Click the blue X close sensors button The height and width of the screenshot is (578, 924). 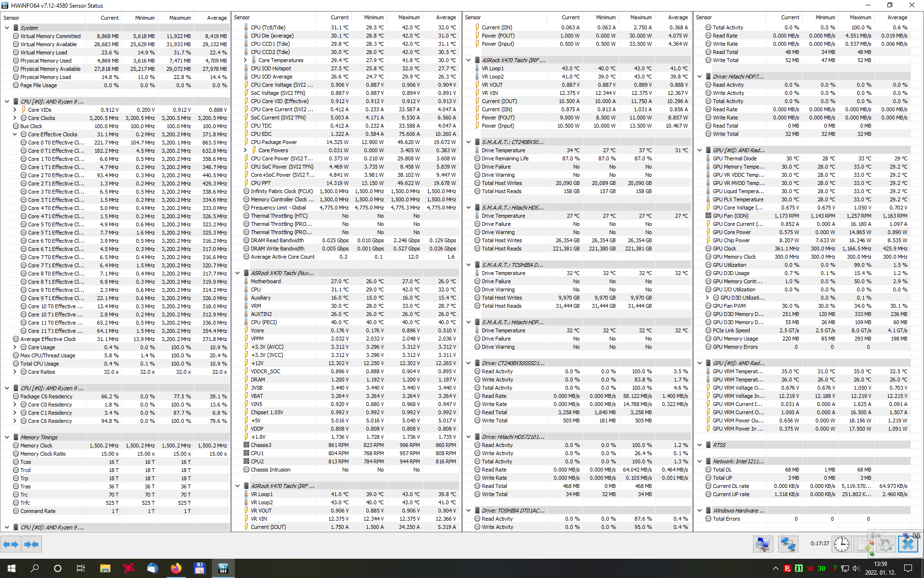point(908,544)
